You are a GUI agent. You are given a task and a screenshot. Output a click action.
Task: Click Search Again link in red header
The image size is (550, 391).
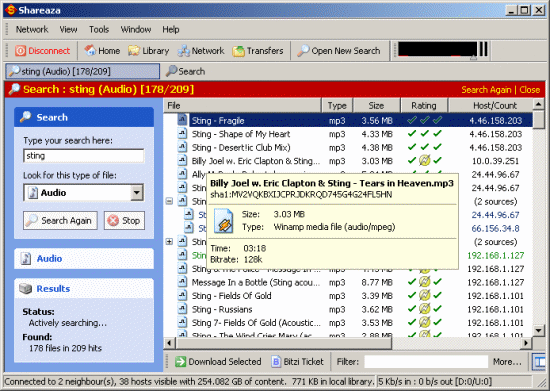coord(486,90)
